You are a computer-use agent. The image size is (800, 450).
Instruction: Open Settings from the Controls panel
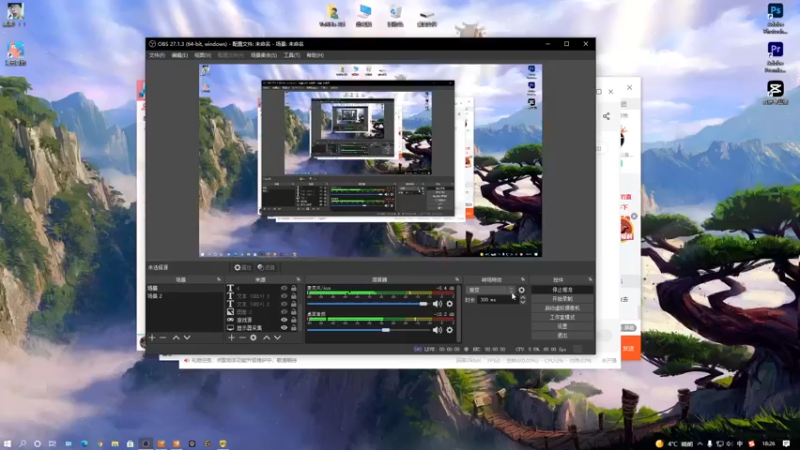click(562, 326)
